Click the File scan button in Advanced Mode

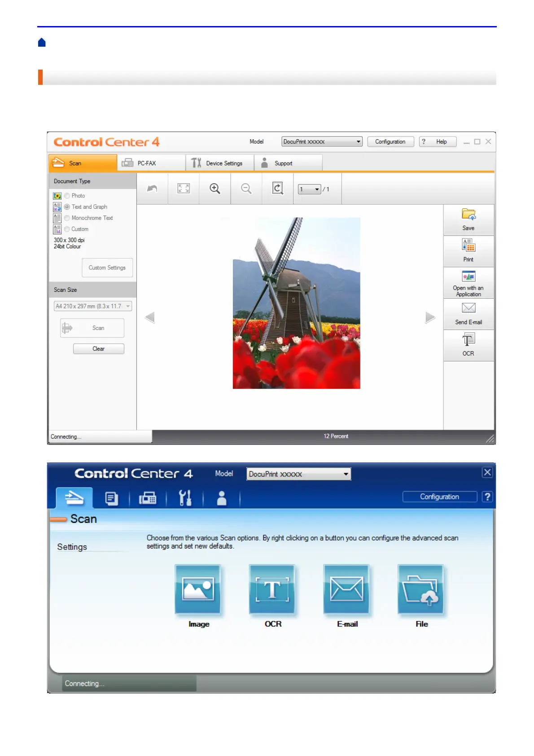pos(421,589)
